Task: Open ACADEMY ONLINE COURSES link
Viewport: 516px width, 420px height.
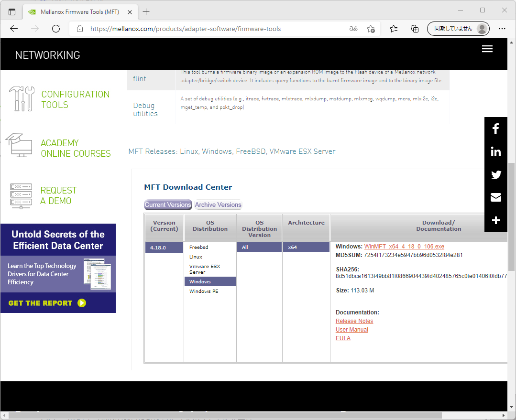Action: click(76, 148)
